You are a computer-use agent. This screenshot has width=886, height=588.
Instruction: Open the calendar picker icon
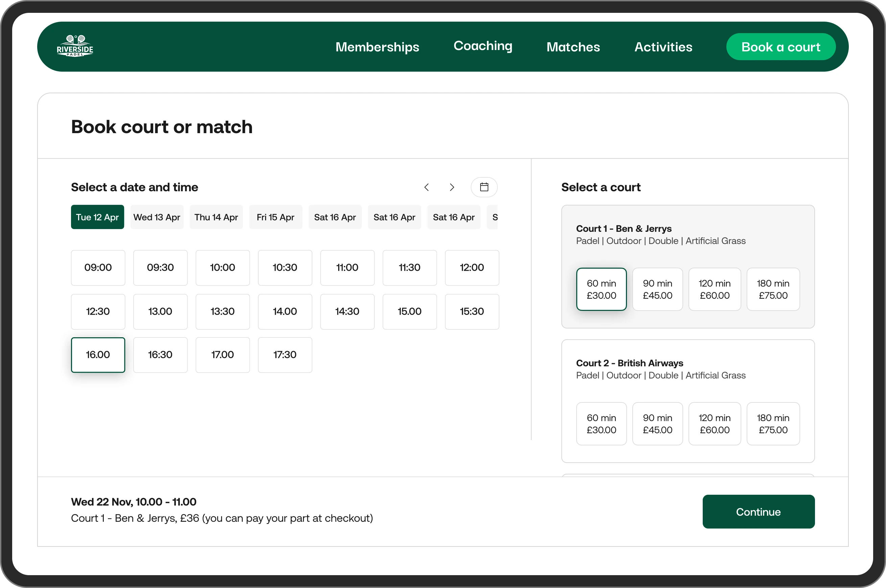coord(484,187)
